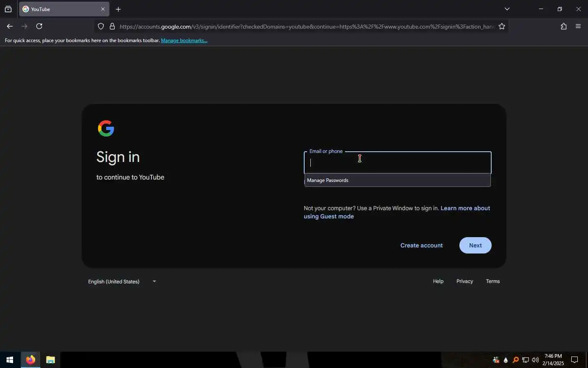Open the taskbar clock and date
This screenshot has height=368, width=588.
pos(553,360)
